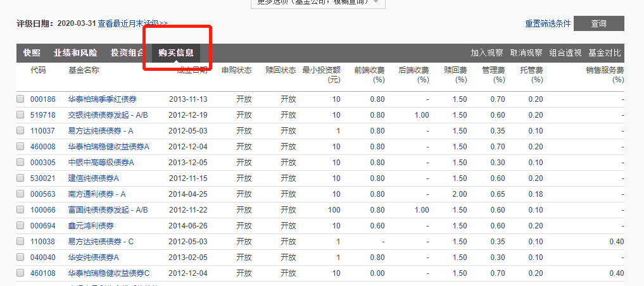
Task: Select the checkbox for fund 100066
Action: point(20,210)
